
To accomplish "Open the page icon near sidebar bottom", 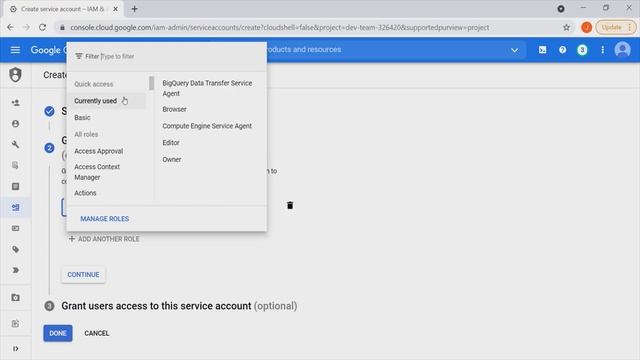I will (x=16, y=324).
